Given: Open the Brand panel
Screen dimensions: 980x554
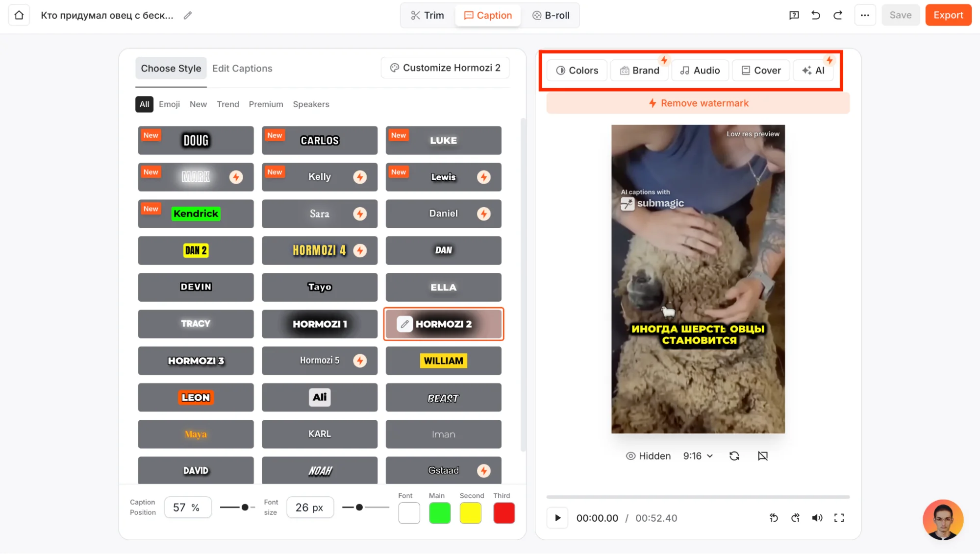Looking at the screenshot, I should (x=640, y=71).
